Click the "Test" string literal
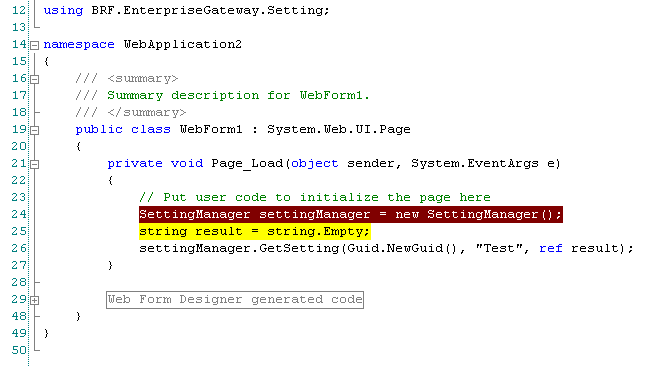The image size is (650, 366). tap(499, 248)
